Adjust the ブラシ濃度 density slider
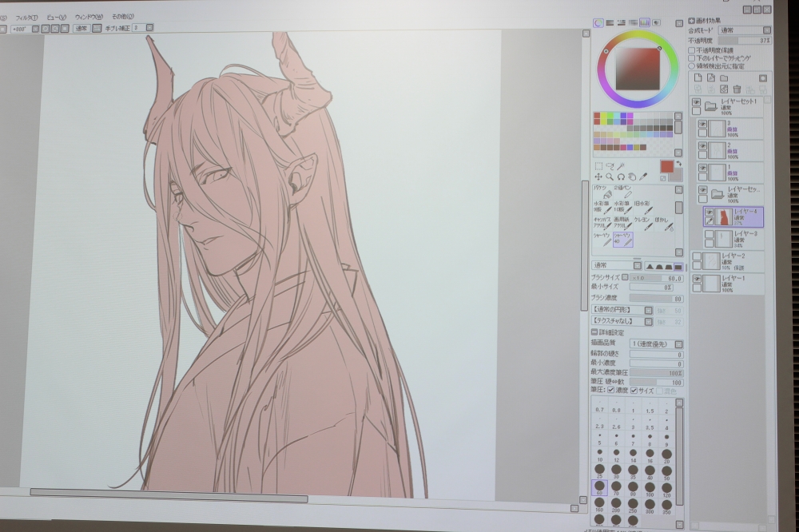Viewport: 799px width, 532px height. click(656, 299)
